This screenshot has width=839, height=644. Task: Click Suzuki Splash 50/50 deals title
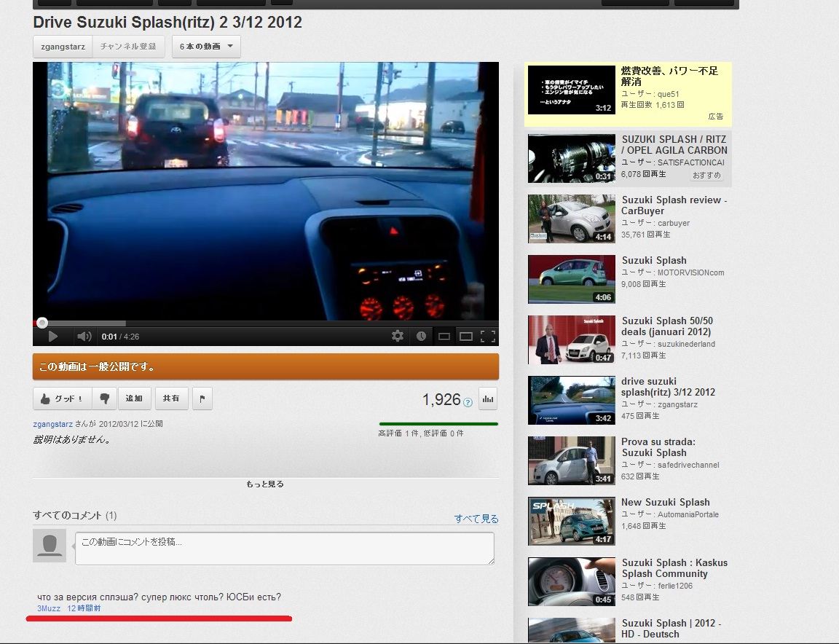pos(667,326)
